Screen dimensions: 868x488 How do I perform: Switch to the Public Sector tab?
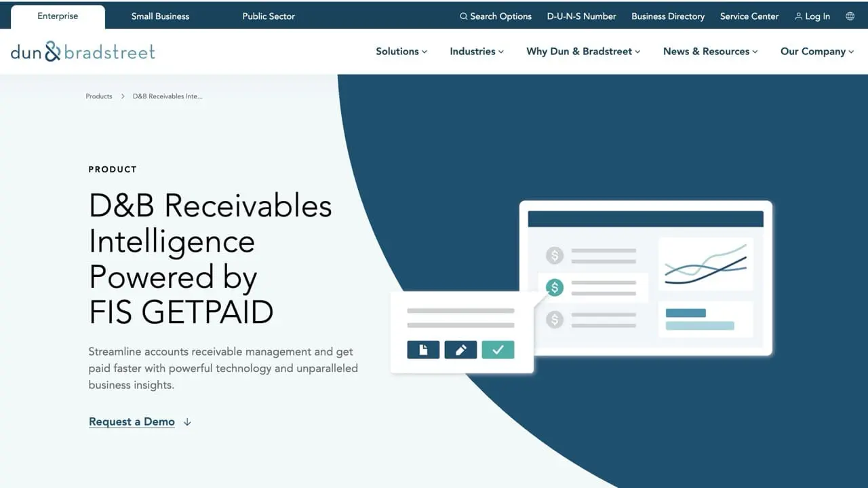[x=269, y=16]
